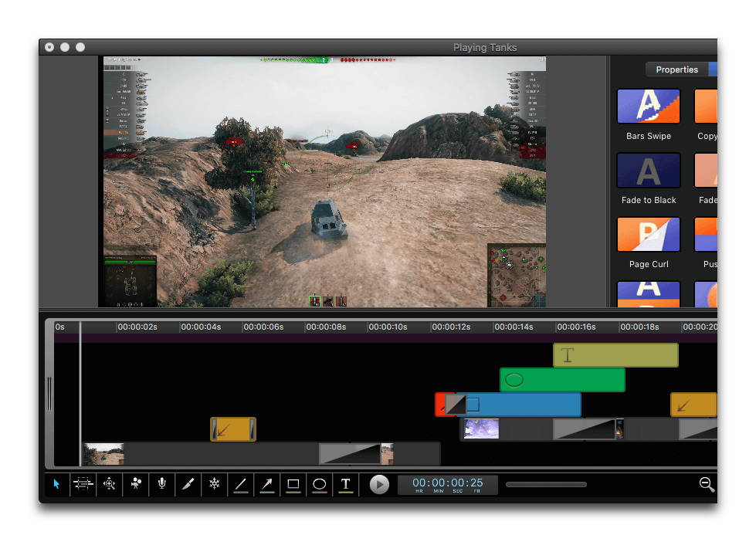Viewport: 756px width, 542px height.
Task: Select the arrow pointer tool
Action: point(56,484)
